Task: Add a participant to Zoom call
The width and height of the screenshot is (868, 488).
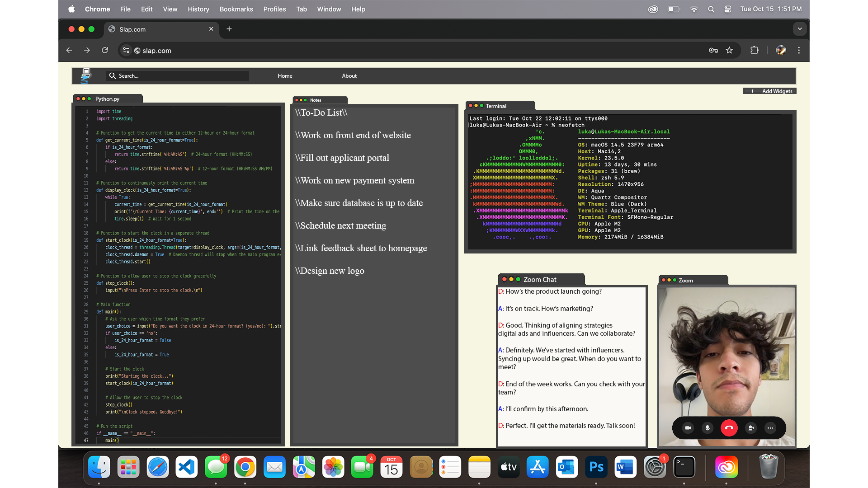Action: 751,428
